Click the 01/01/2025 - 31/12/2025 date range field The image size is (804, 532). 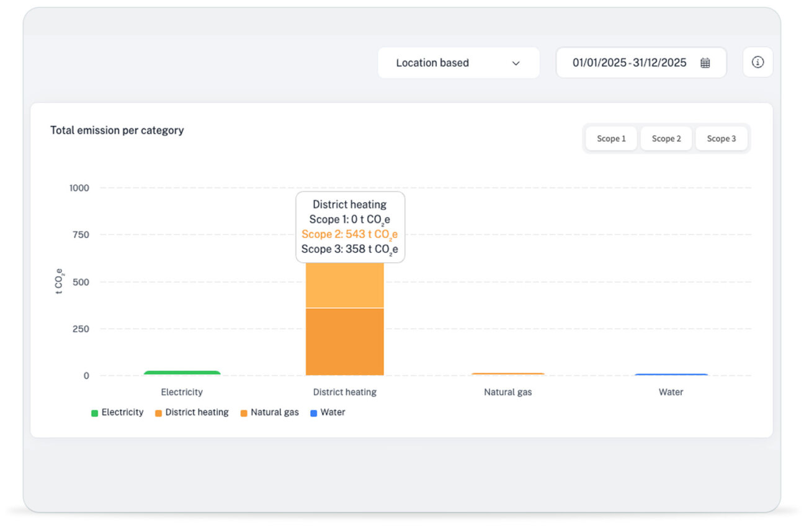[641, 63]
